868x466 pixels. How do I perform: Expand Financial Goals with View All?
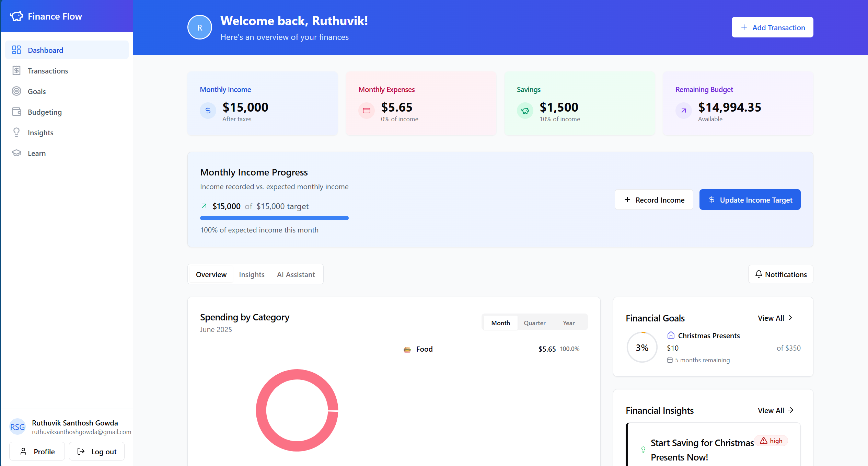tap(775, 318)
